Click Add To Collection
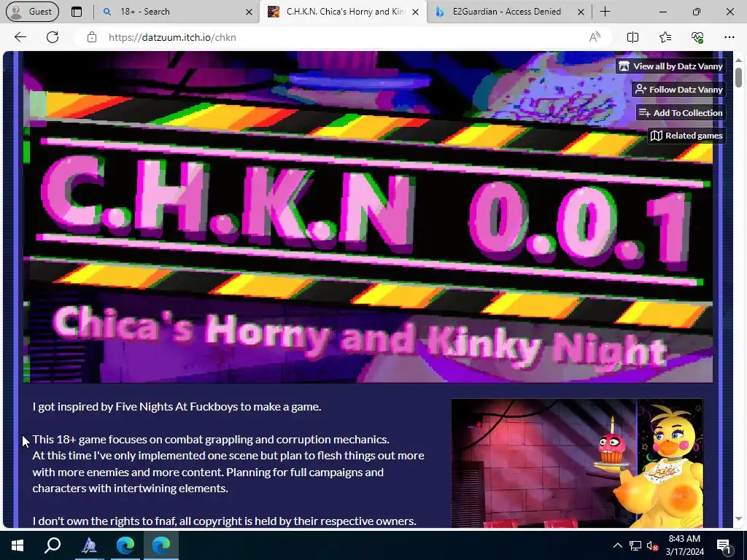This screenshot has height=560, width=747. point(681,113)
